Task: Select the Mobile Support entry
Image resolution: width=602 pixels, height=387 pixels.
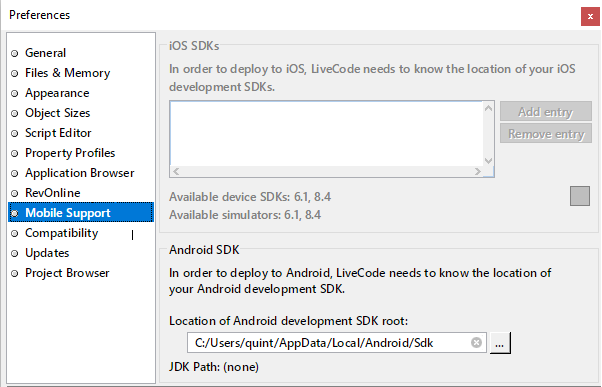Action: tap(81, 212)
